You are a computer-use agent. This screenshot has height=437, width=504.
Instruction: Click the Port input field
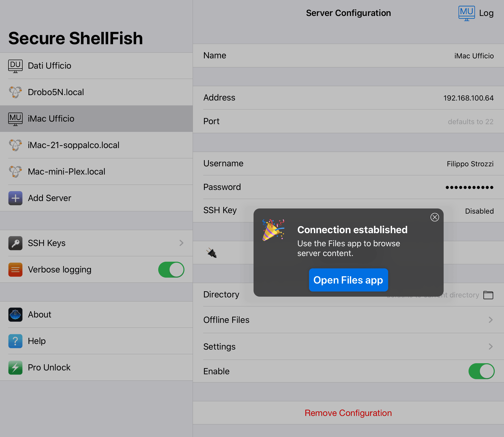[x=348, y=121]
